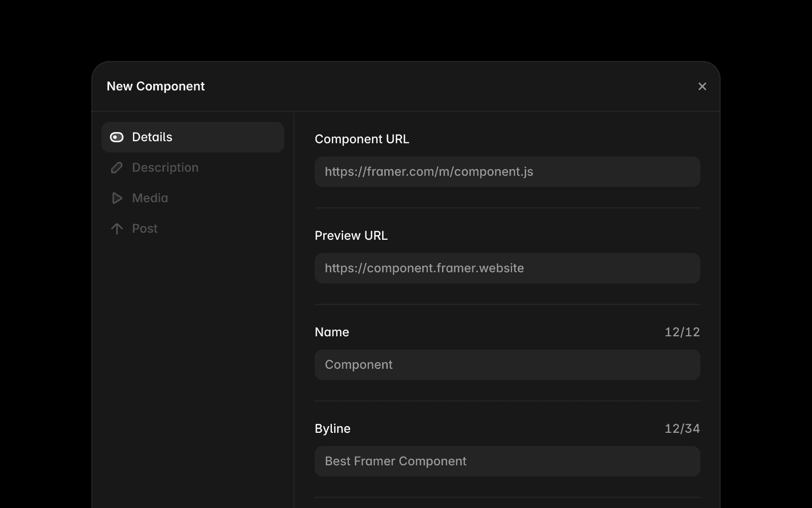
Task: Close the New Component dialog
Action: pos(702,86)
